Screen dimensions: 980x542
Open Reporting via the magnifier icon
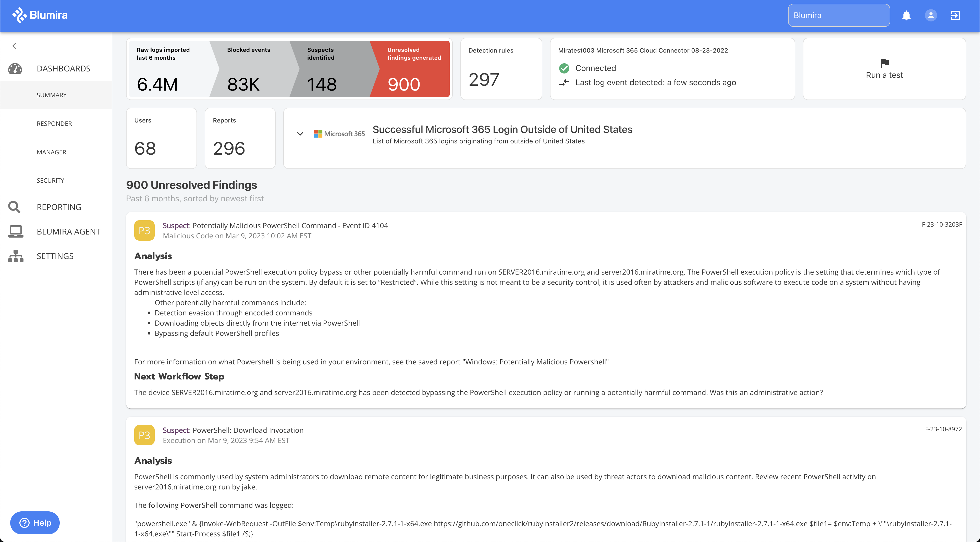click(x=14, y=206)
